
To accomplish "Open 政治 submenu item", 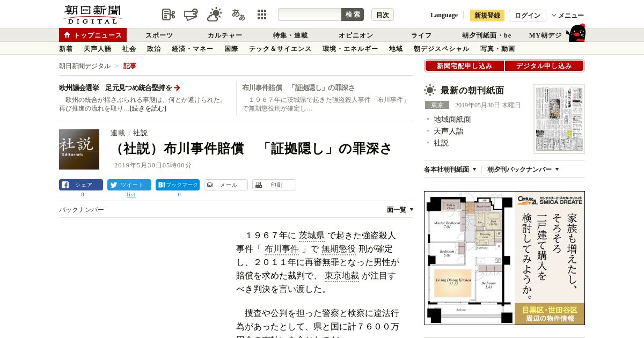I will point(154,49).
